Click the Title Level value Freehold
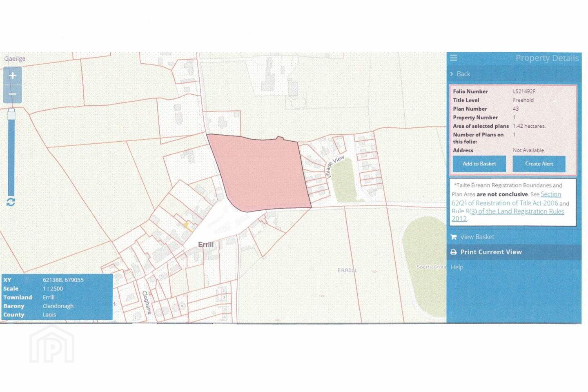 point(523,100)
